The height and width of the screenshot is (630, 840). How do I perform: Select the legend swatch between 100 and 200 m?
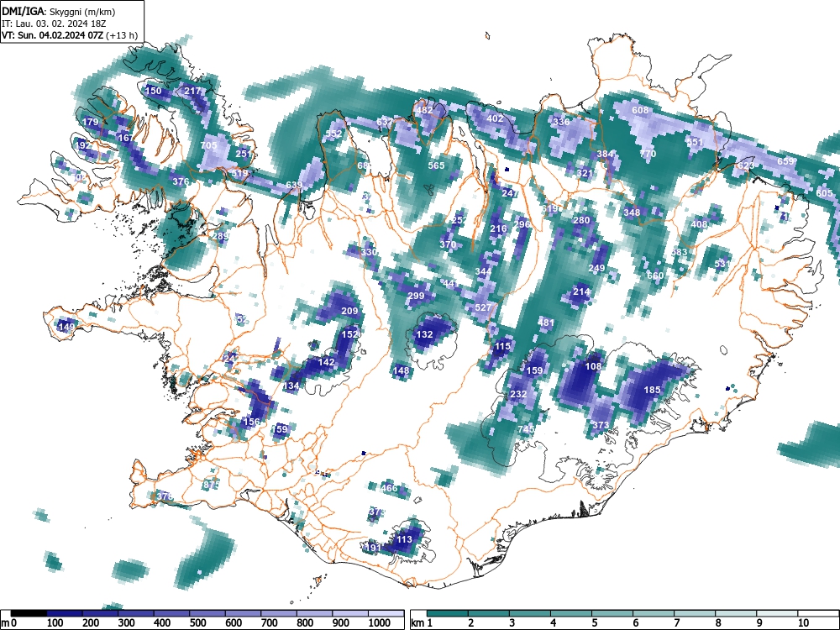pos(65,613)
